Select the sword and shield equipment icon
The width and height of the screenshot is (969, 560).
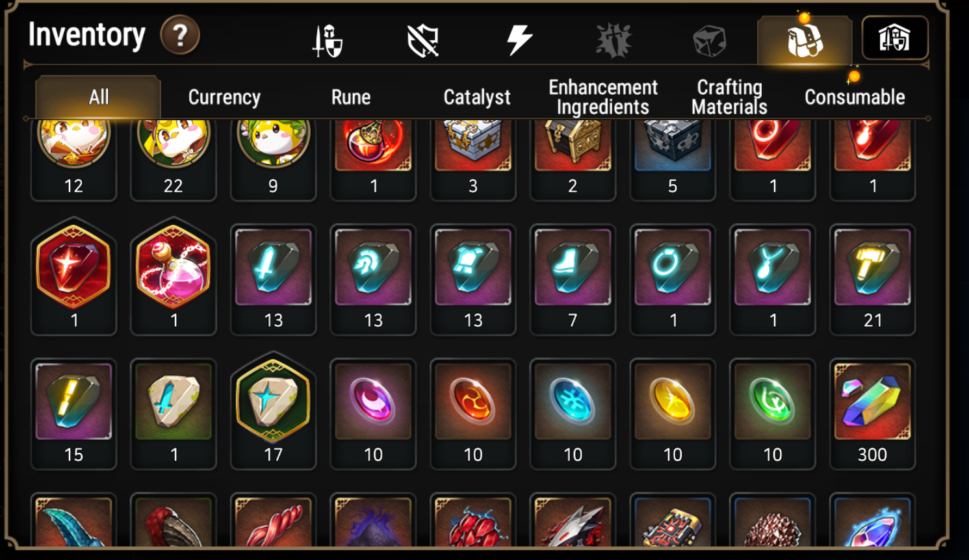[328, 40]
